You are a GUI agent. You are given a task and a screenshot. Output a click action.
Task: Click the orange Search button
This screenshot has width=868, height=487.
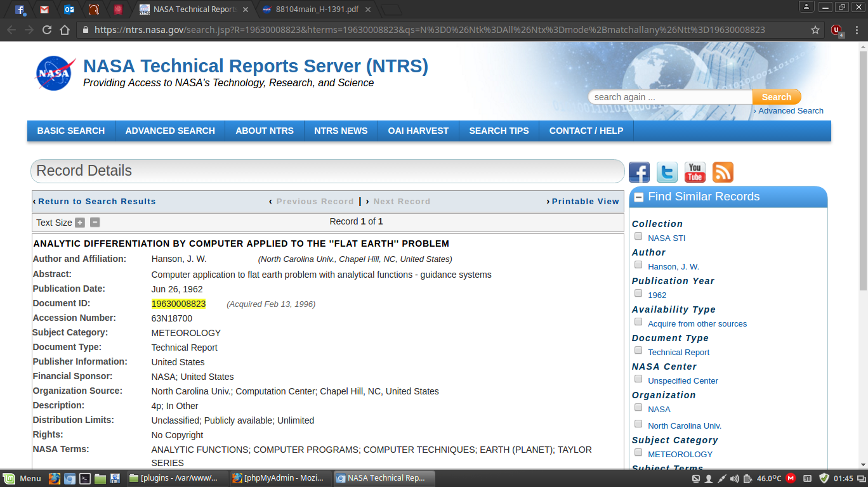coord(776,97)
